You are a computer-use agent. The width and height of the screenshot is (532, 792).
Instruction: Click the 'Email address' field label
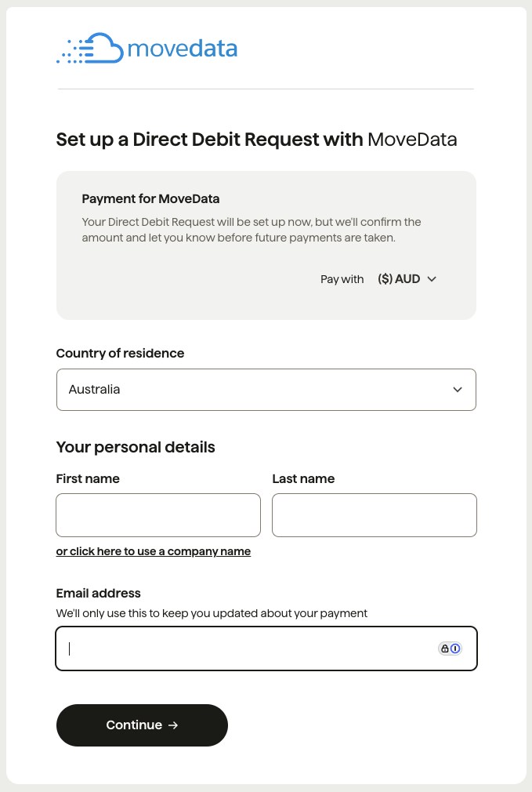click(99, 594)
